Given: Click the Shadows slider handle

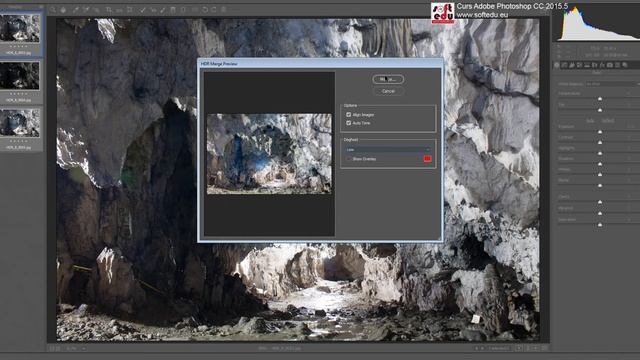Looking at the screenshot, I should coord(600,164).
